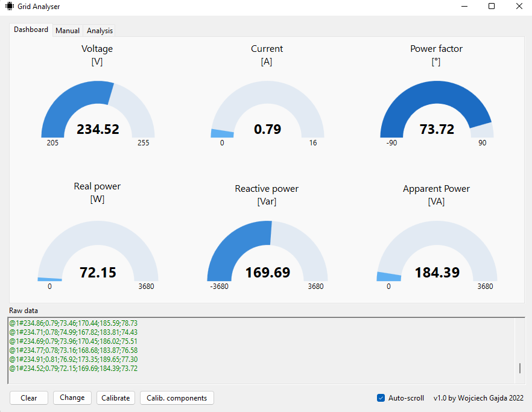Click the Grid Analyser chip icon in title bar
Viewport: 532px width, 412px height.
point(10,6)
